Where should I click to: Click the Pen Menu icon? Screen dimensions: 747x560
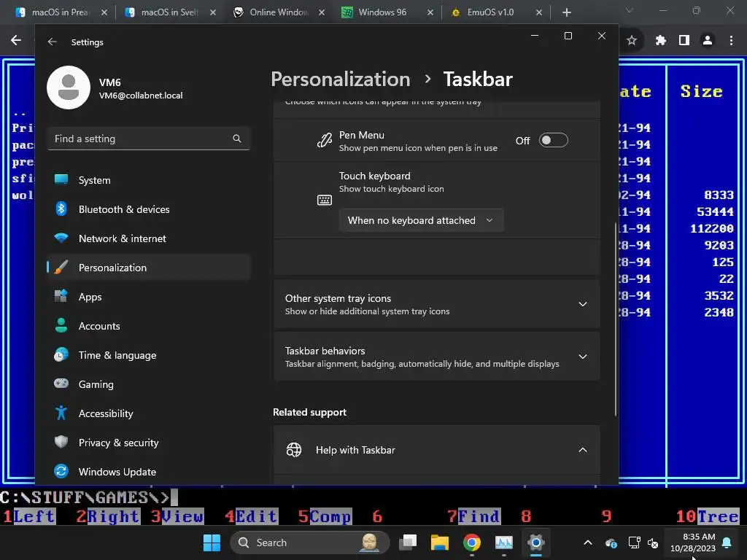coord(325,141)
